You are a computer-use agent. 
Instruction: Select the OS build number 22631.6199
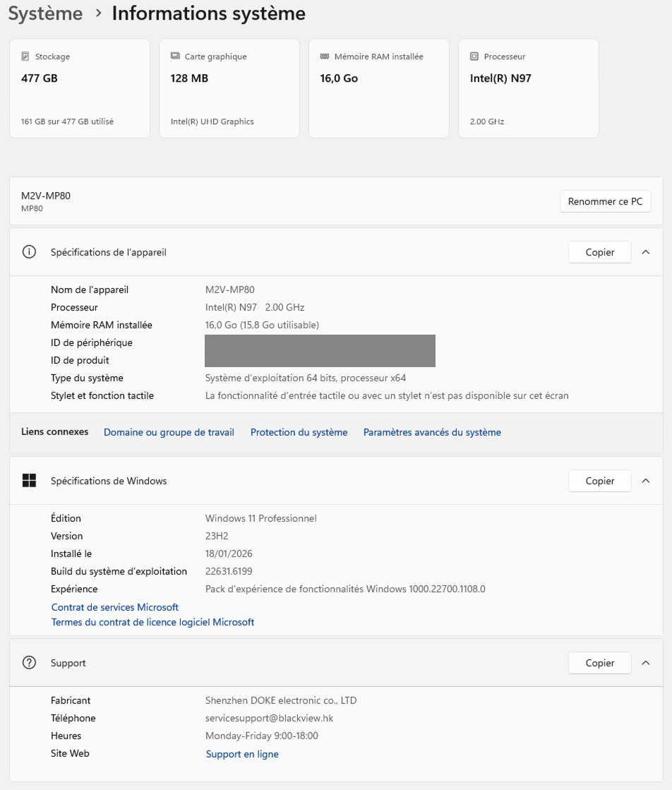tap(229, 571)
